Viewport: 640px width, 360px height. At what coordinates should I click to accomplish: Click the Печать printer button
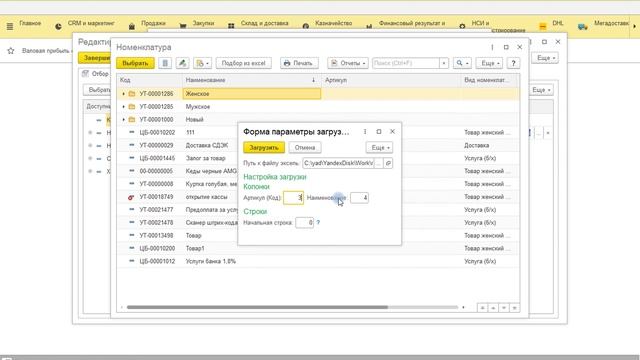[x=299, y=63]
